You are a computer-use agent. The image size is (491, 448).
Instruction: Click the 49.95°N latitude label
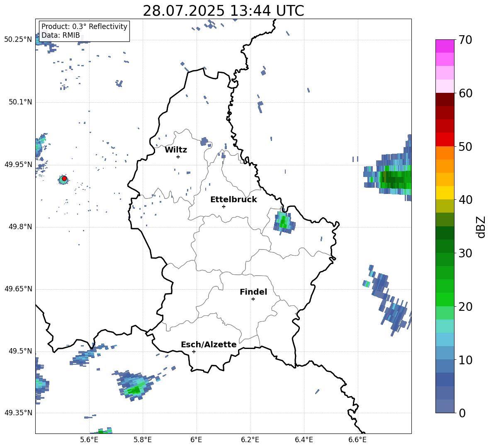(18, 165)
